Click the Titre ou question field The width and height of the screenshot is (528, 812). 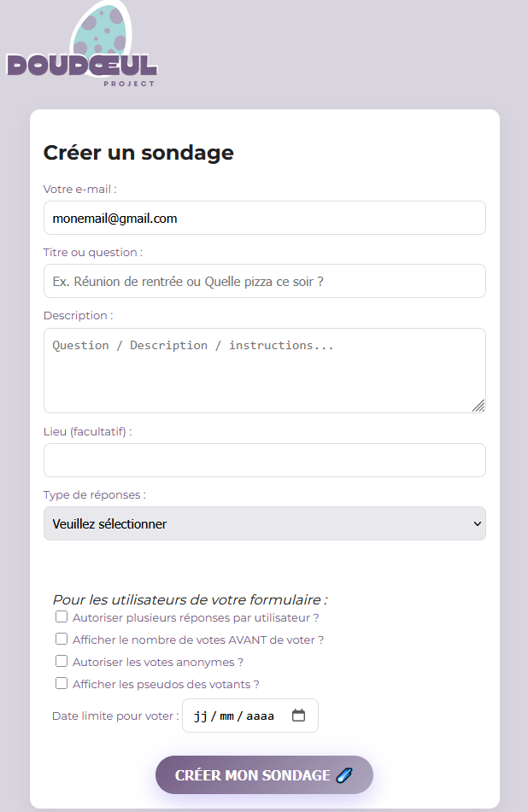click(x=264, y=281)
